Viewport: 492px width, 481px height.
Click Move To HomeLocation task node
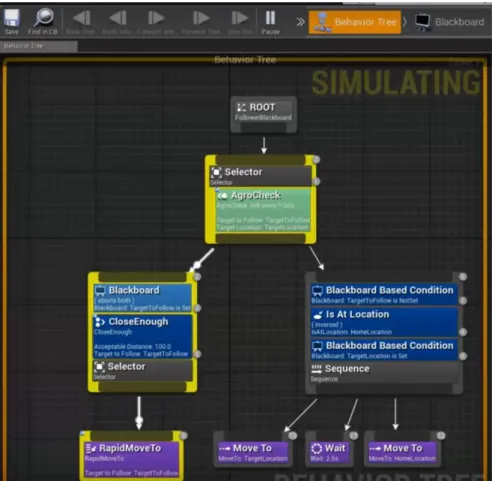[x=402, y=452]
